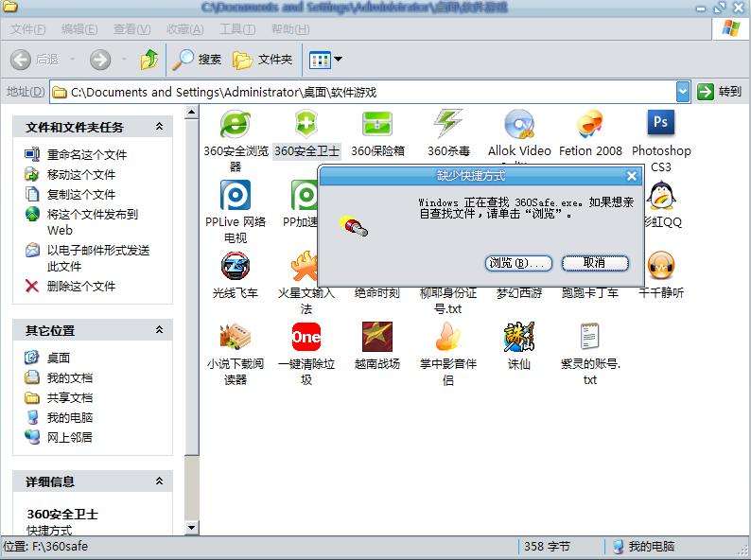Open the 文件(F) menu
Screen dimensions: 751x560
(x=27, y=29)
